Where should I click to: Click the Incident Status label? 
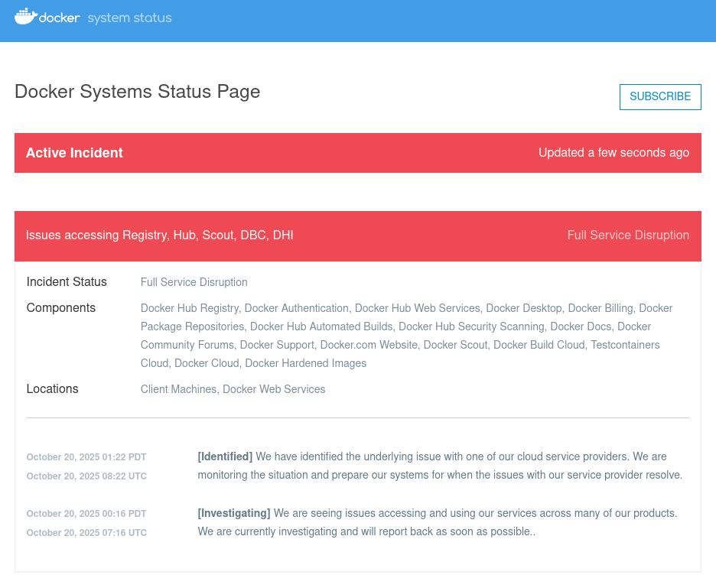tap(67, 282)
